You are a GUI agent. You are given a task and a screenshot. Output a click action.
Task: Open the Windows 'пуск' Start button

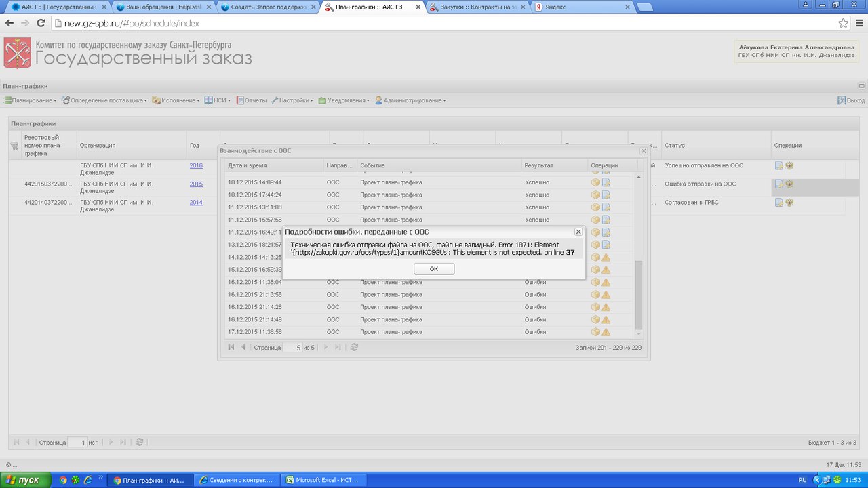[x=25, y=480]
